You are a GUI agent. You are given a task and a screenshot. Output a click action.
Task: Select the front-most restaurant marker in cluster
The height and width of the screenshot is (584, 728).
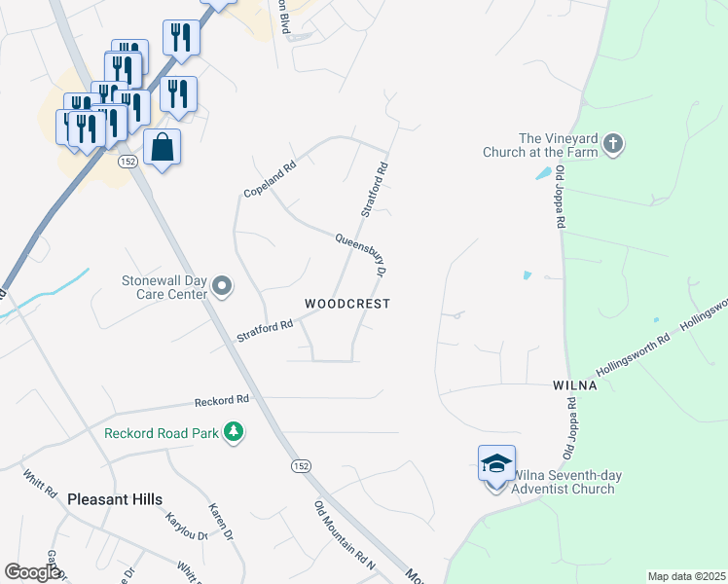(x=87, y=130)
